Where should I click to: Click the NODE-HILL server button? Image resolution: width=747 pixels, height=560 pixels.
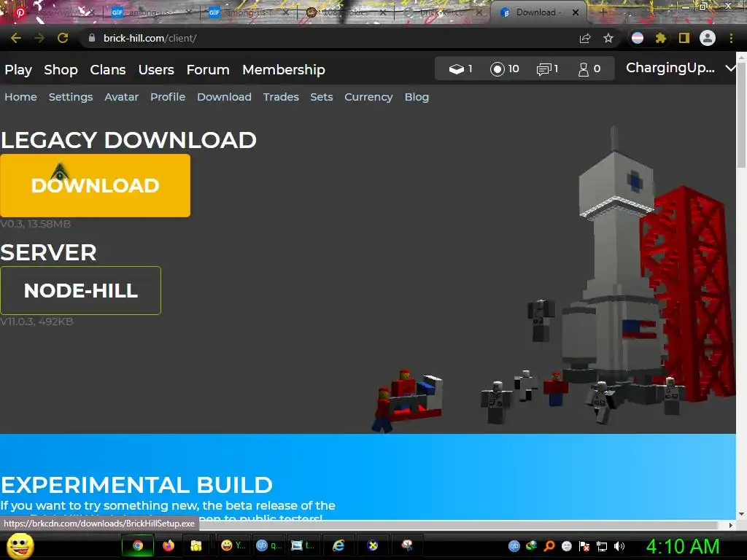80,290
